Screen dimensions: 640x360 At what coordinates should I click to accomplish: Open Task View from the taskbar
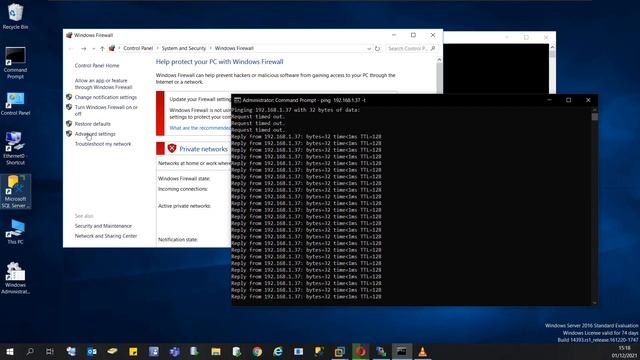point(50,351)
